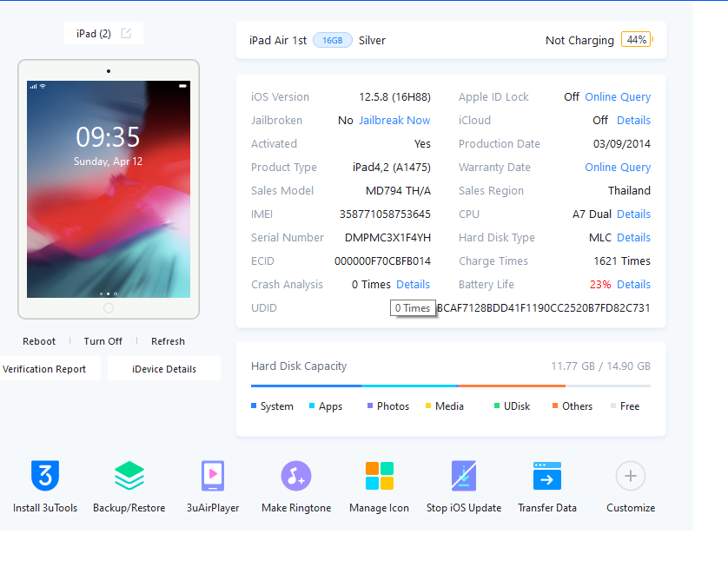View Battery Life Details link
The image size is (728, 567).
click(633, 285)
